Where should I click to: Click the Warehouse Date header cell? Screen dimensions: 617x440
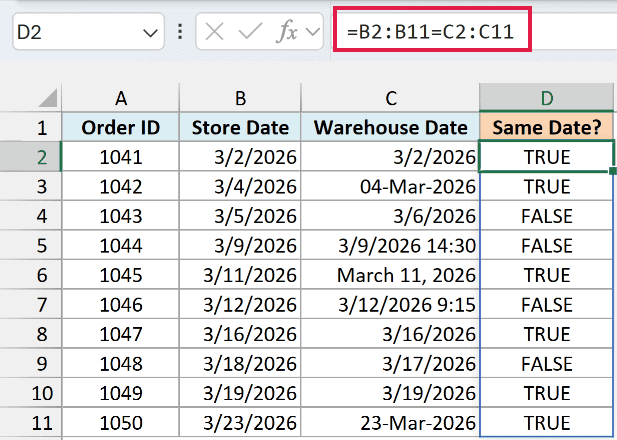tap(390, 128)
